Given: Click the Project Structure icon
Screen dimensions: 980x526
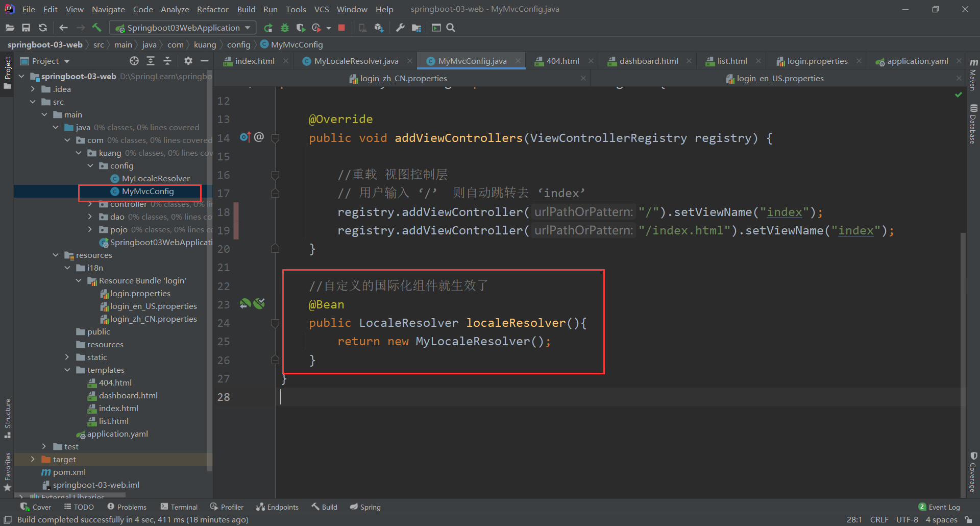Looking at the screenshot, I should tap(417, 28).
